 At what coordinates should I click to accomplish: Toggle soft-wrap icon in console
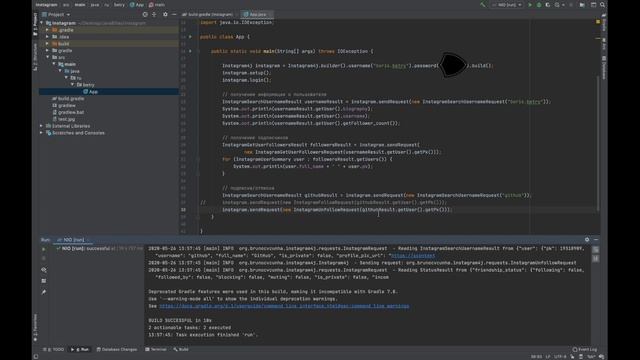click(596, 249)
